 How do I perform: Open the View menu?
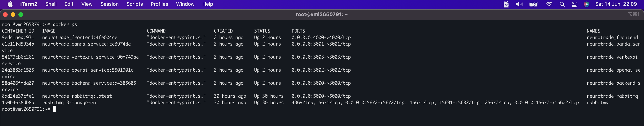tap(87, 4)
